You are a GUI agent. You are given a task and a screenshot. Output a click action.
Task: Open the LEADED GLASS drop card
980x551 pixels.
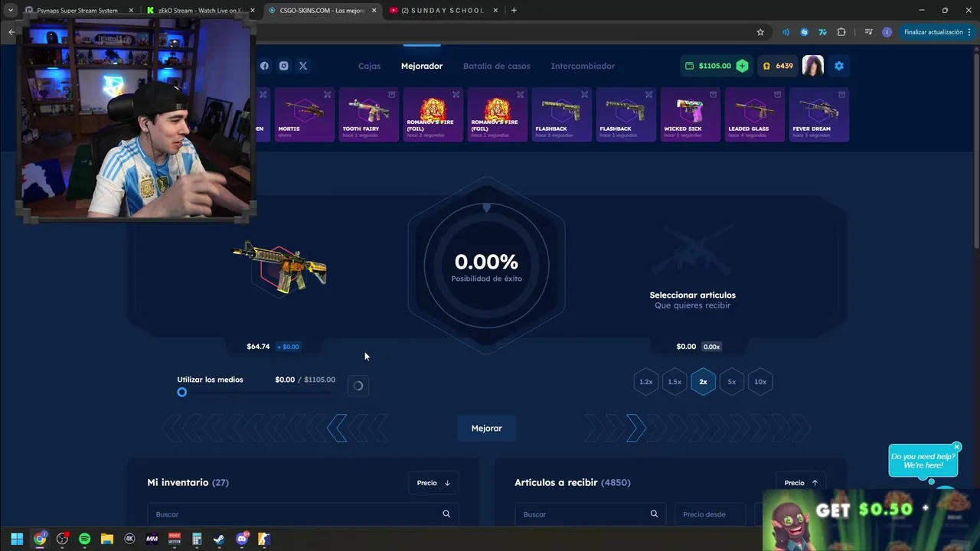tap(755, 114)
